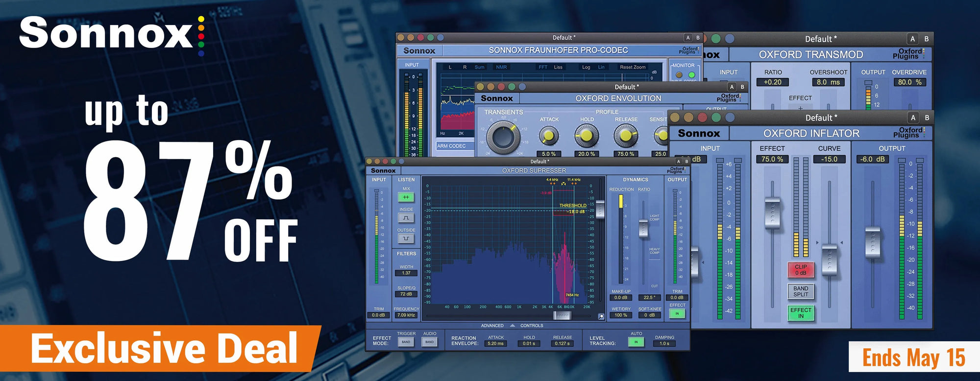
Task: Click the Inflator OUTPUT -6.0 dB value
Action: (873, 159)
